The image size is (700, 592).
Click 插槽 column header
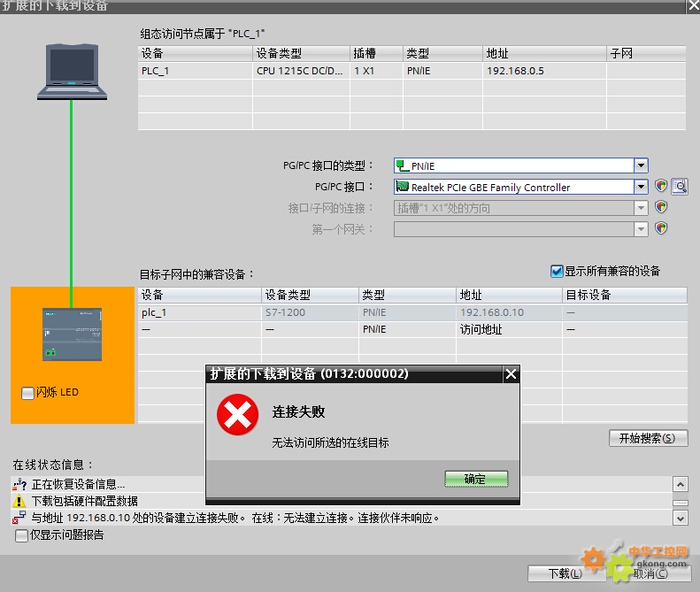[376, 54]
